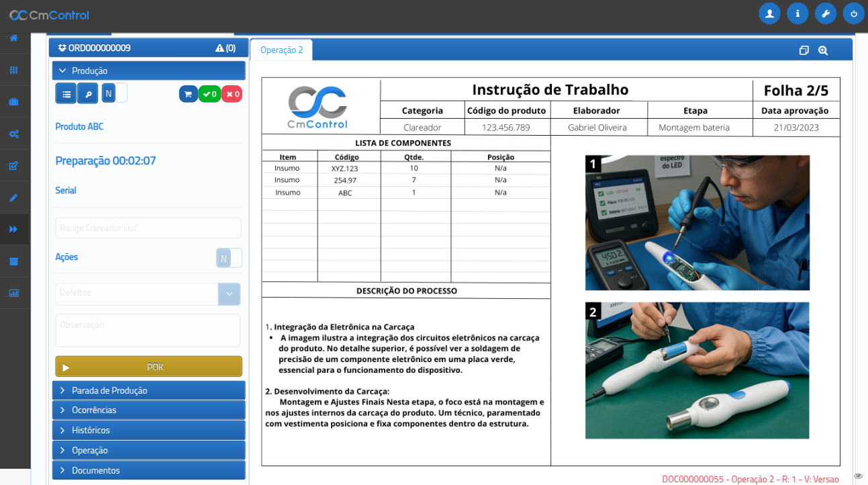Expand the Históricos section

[148, 430]
